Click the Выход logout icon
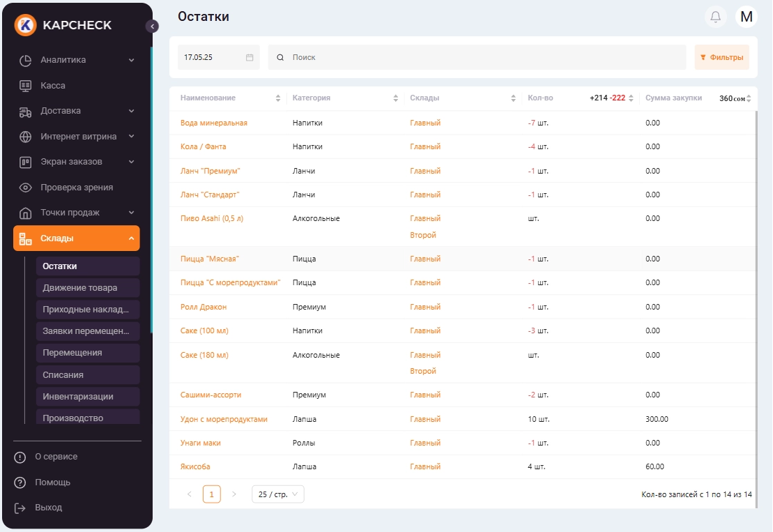Image resolution: width=773 pixels, height=532 pixels. (20, 508)
